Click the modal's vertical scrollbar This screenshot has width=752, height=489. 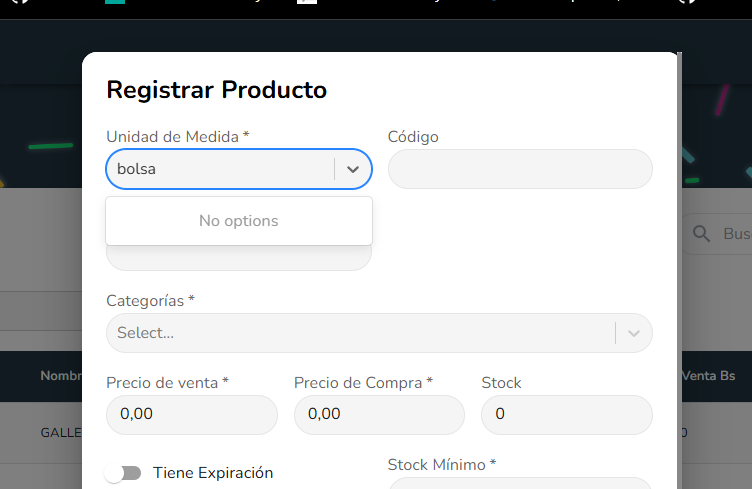point(680,270)
